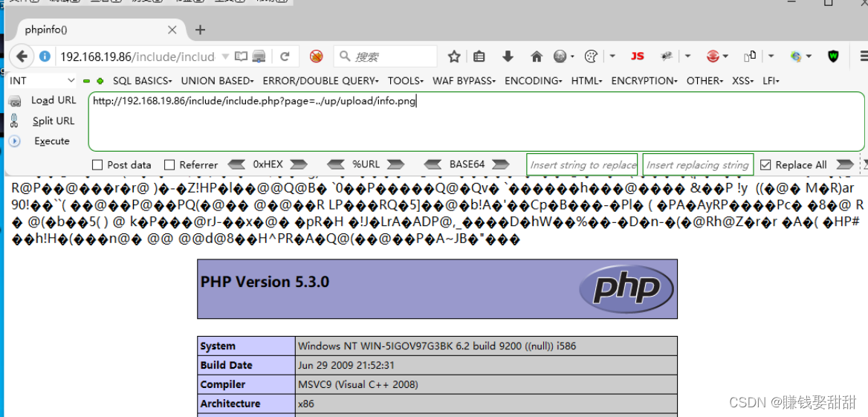Click the browser search box

[x=385, y=56]
